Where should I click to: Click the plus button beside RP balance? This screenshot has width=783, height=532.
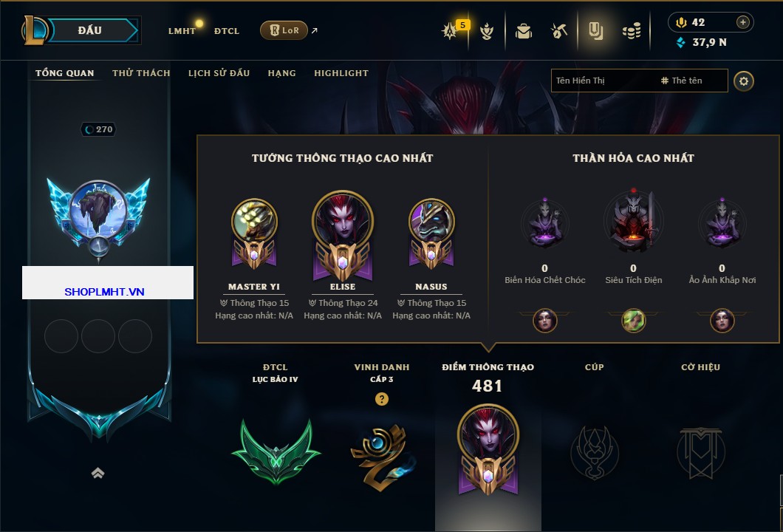tap(743, 22)
